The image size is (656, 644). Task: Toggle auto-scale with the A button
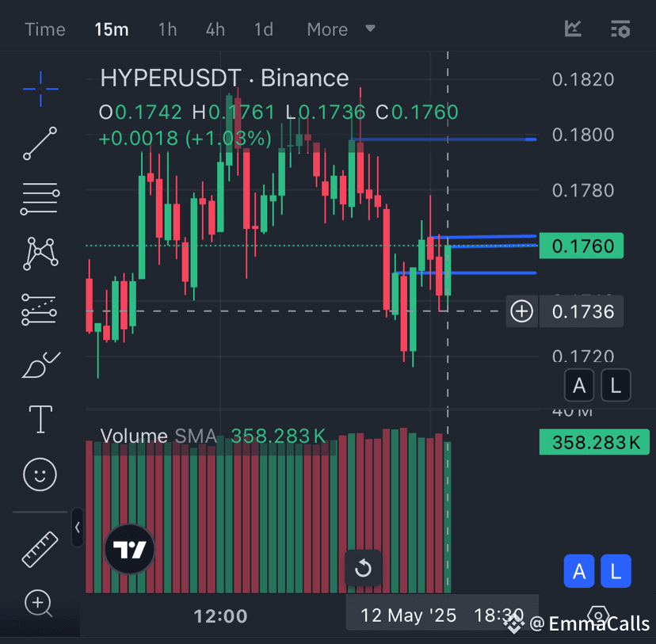579,385
